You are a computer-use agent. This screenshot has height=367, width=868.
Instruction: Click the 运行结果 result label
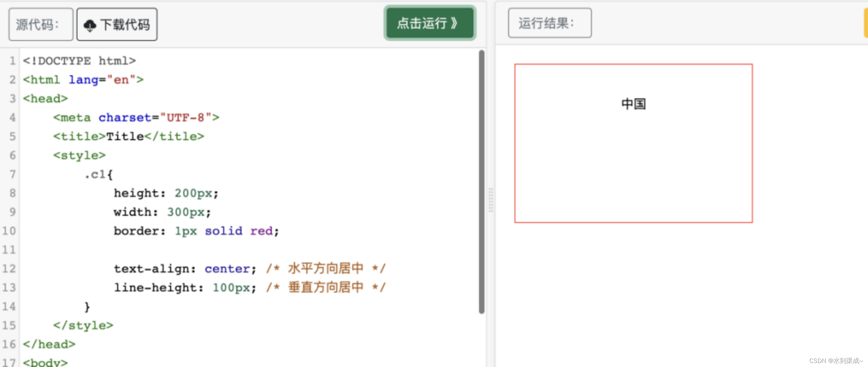(x=550, y=23)
